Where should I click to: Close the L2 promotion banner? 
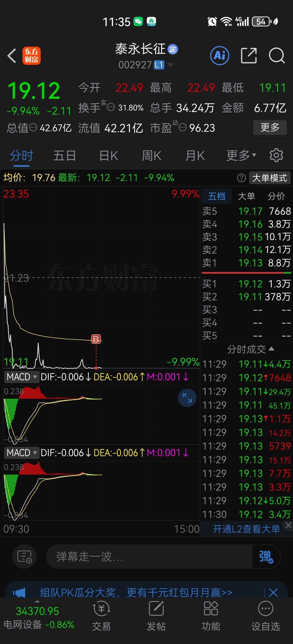click(289, 525)
